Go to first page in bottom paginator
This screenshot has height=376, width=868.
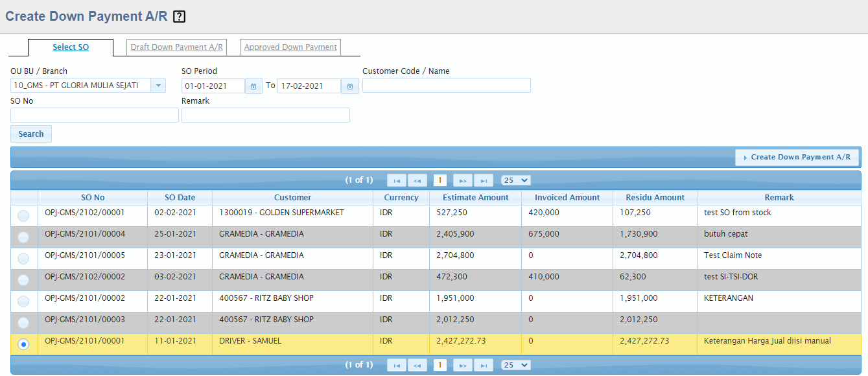[397, 365]
